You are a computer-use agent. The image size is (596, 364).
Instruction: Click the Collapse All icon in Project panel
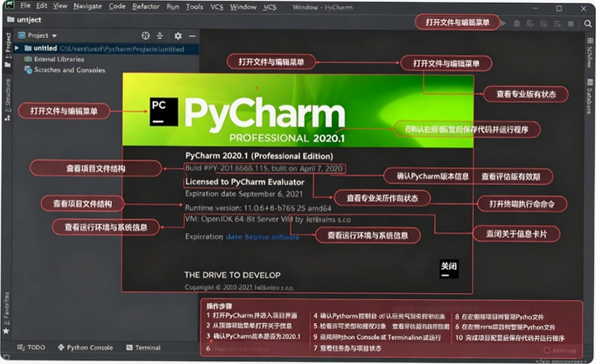point(160,36)
